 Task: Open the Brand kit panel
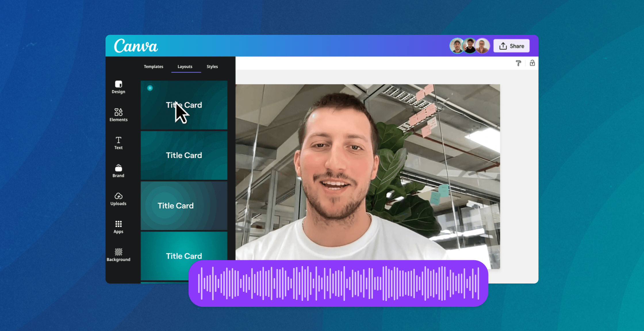[x=118, y=171]
